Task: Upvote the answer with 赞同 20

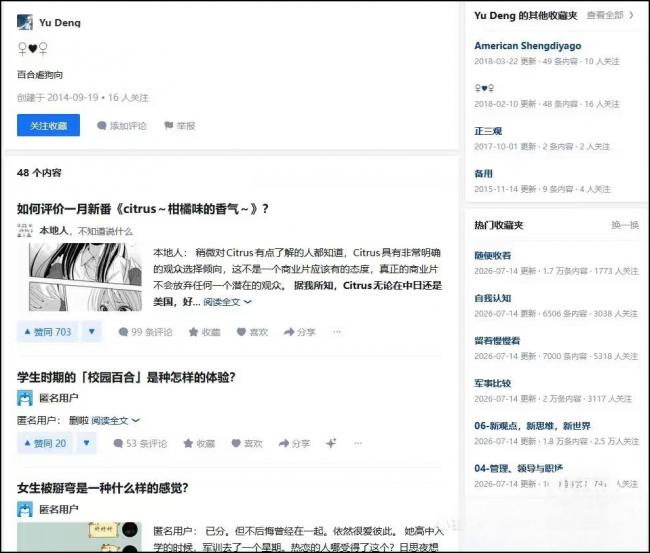Action: click(45, 443)
